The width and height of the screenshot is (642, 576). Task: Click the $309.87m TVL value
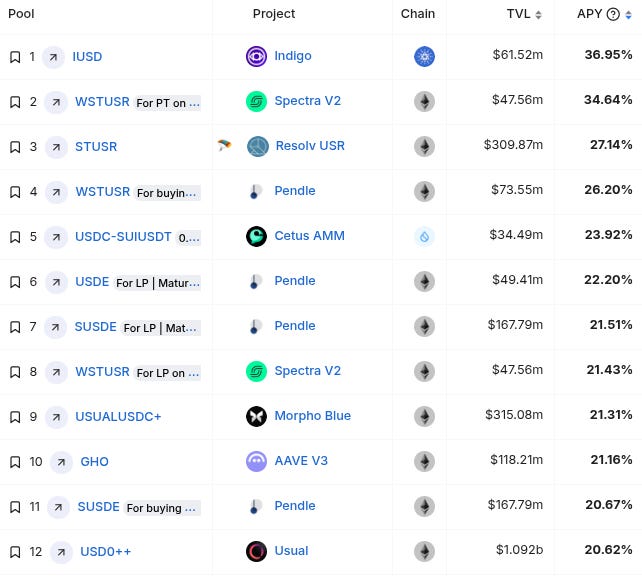(x=513, y=145)
